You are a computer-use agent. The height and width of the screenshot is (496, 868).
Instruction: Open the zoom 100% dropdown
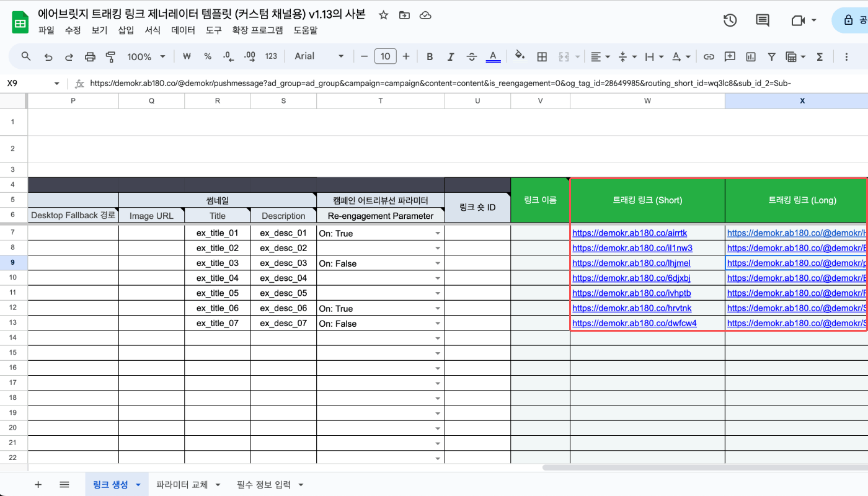146,56
